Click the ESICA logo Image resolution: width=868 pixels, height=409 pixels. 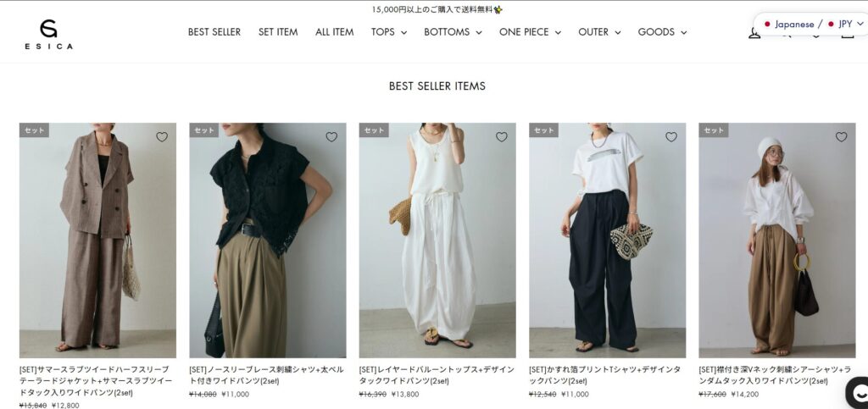tap(48, 34)
